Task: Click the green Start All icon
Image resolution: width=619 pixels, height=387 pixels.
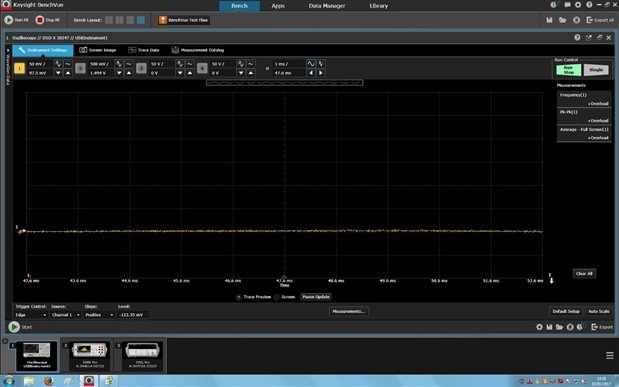Action: 9,20
